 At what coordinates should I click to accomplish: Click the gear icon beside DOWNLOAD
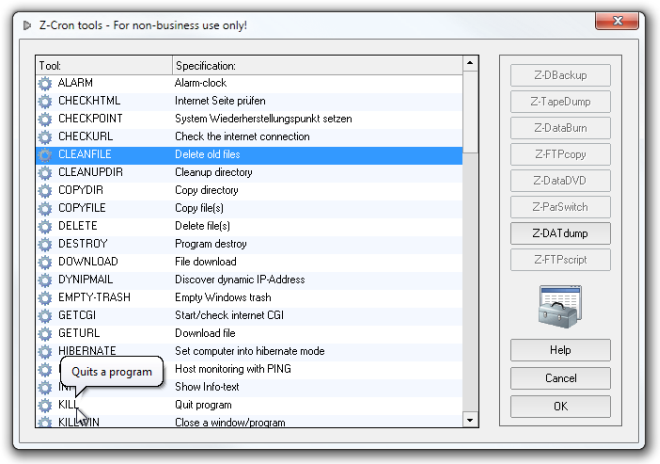[x=45, y=262]
